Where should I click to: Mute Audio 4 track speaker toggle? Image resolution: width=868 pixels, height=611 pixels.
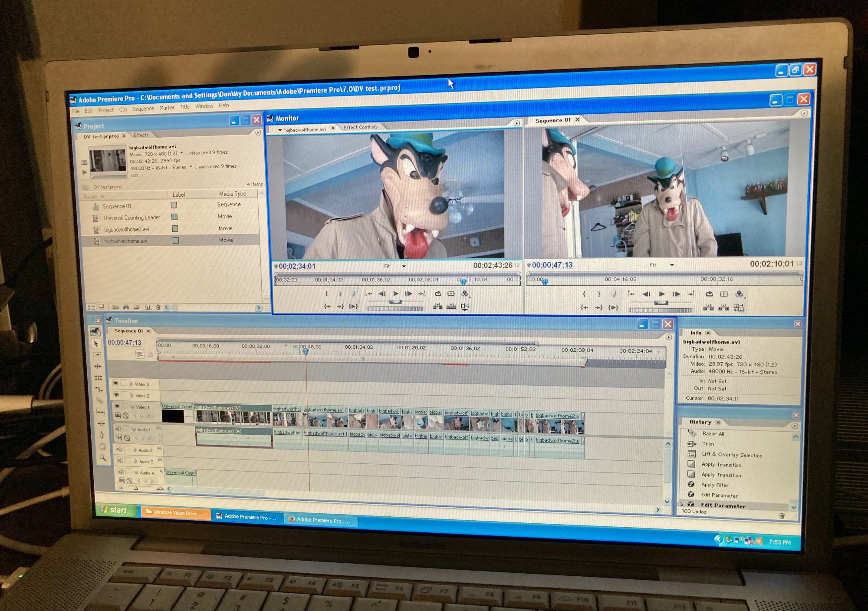coord(121,472)
